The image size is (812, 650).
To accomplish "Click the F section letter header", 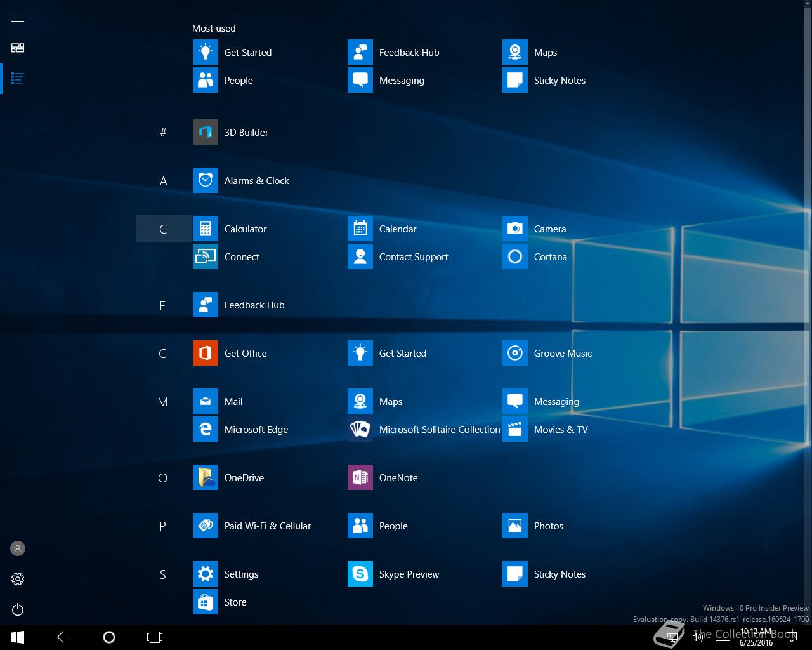I will 163,305.
